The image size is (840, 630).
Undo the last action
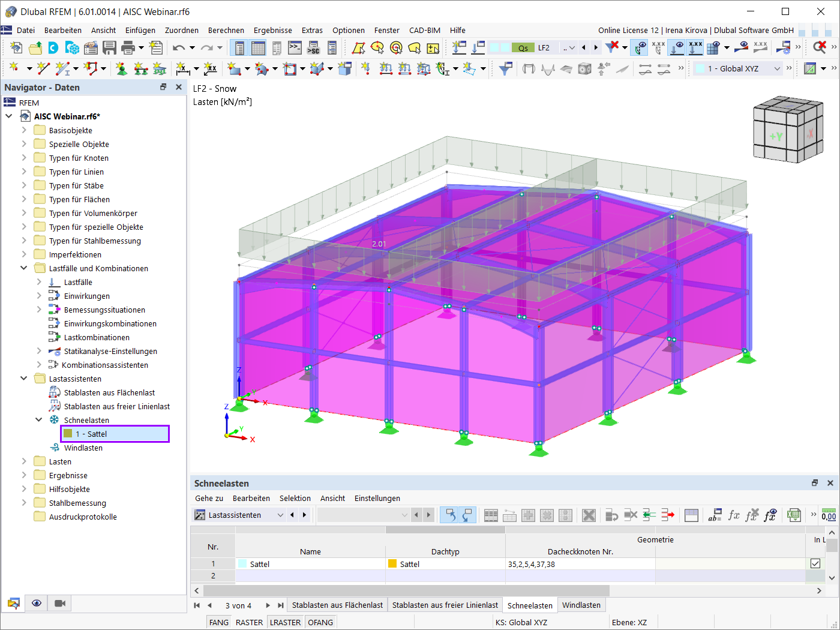[x=179, y=48]
